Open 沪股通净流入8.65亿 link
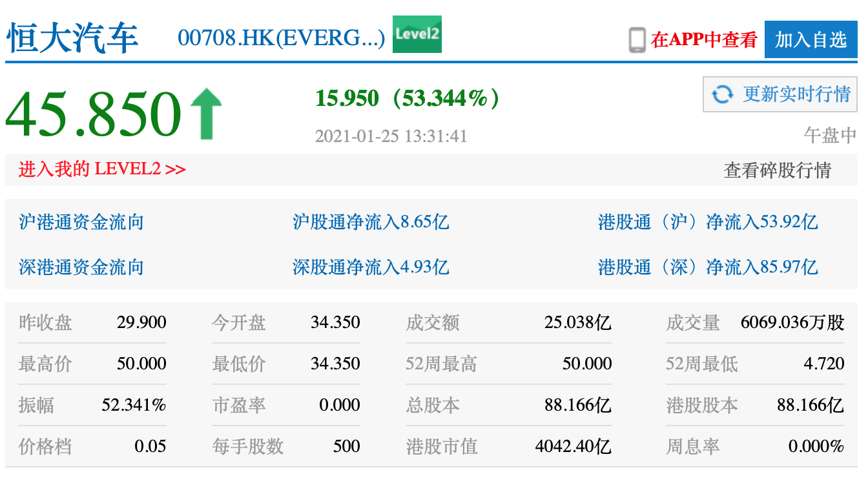The image size is (868, 483). point(371,223)
